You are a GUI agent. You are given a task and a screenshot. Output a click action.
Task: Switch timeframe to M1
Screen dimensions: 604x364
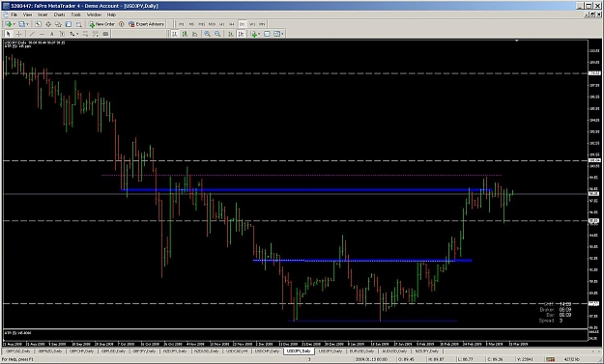pyautogui.click(x=181, y=24)
